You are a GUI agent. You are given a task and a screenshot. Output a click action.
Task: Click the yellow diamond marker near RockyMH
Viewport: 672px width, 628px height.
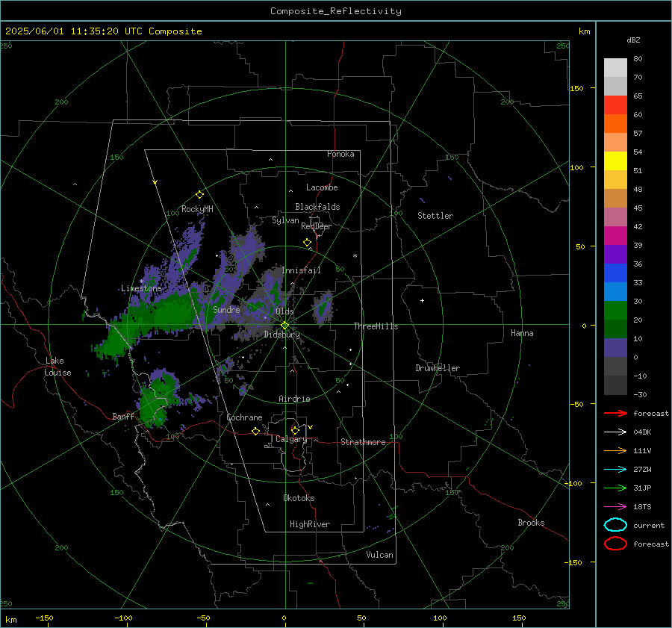pos(199,195)
